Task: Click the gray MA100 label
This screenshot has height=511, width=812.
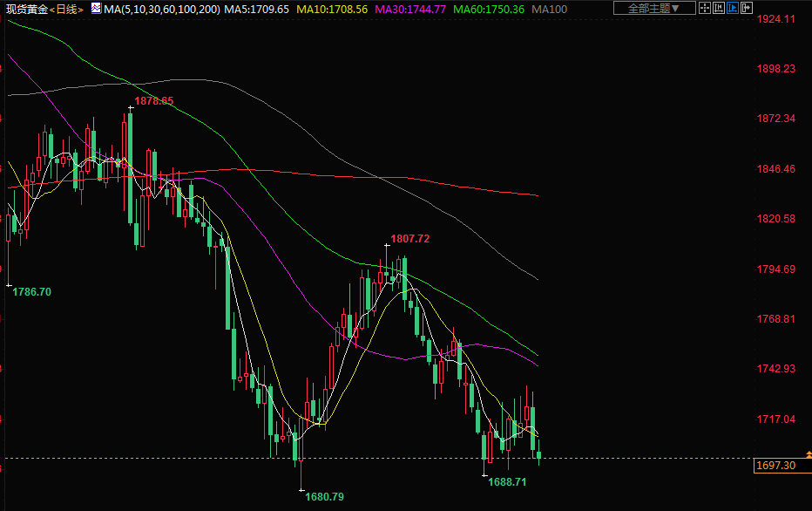Action: click(549, 9)
